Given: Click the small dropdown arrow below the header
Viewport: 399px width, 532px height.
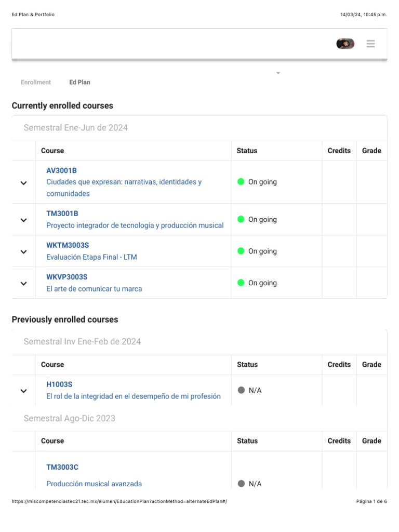Looking at the screenshot, I should [x=278, y=73].
